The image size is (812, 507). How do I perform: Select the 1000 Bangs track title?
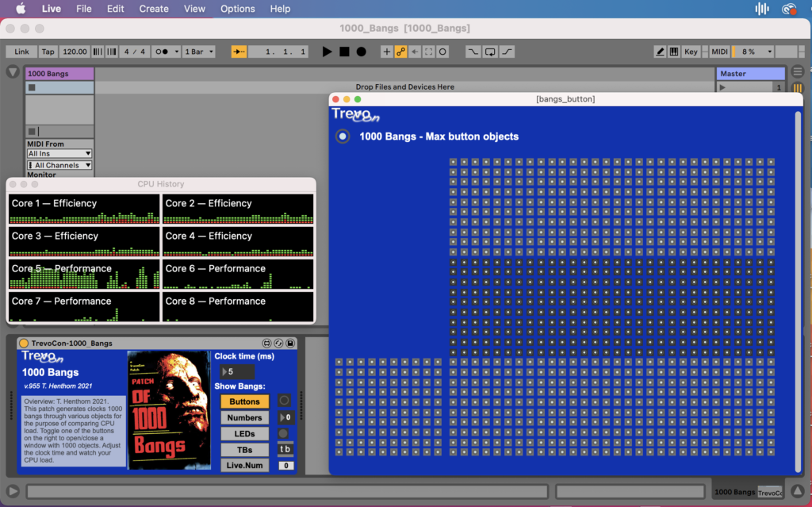tap(59, 74)
